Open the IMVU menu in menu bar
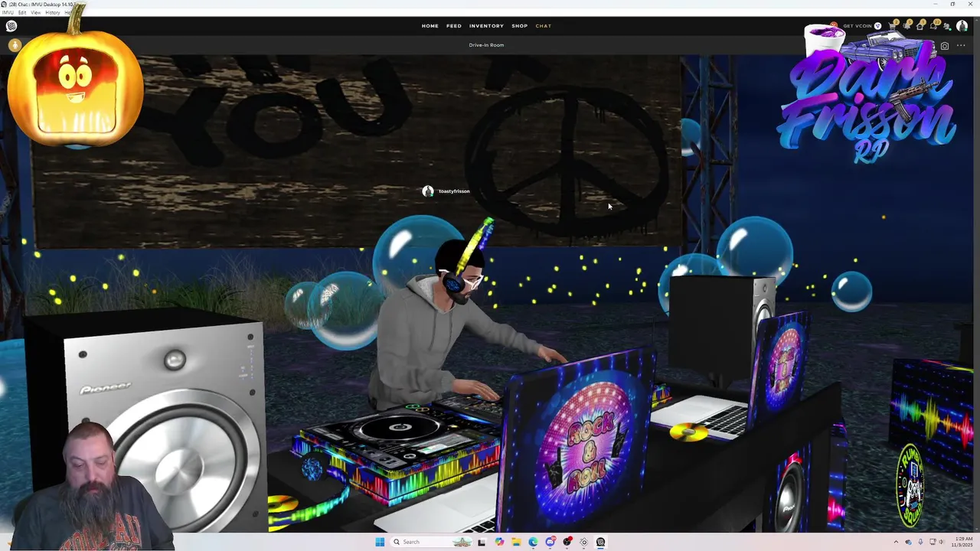 8,12
